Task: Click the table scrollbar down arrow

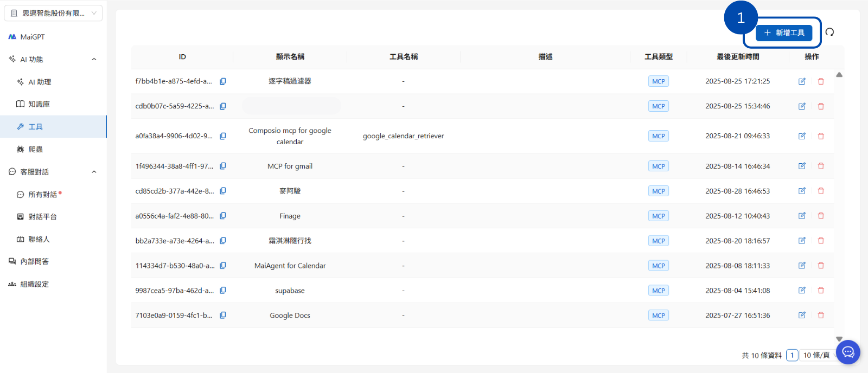Action: pos(839,339)
